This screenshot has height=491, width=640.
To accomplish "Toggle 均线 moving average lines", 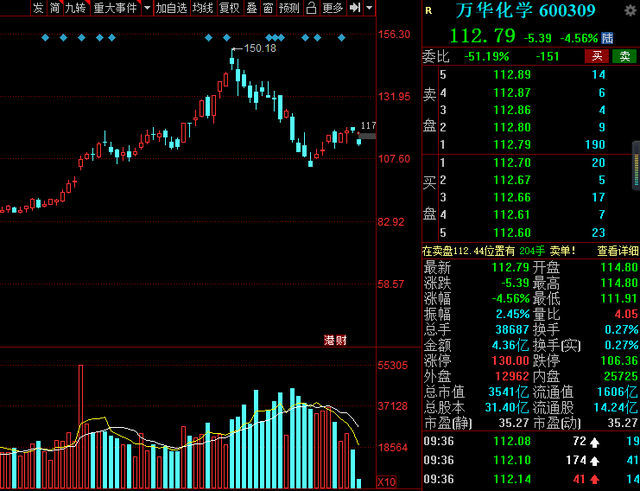I will pos(203,8).
